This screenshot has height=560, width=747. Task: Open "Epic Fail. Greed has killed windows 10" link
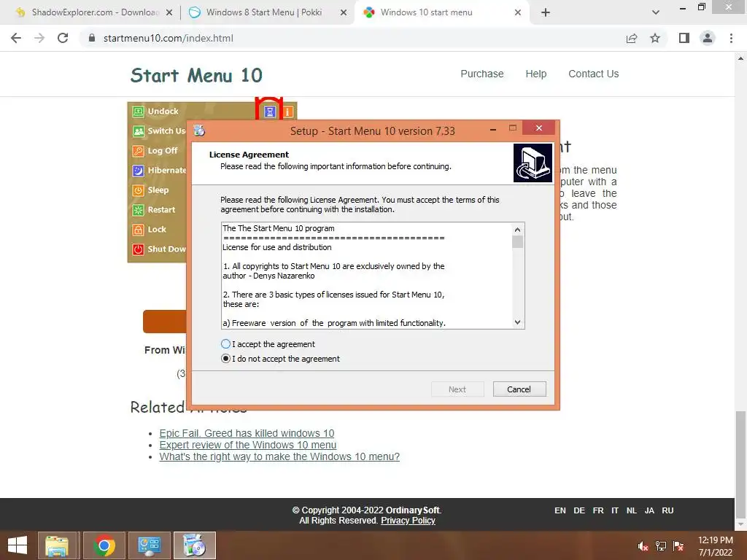click(247, 433)
